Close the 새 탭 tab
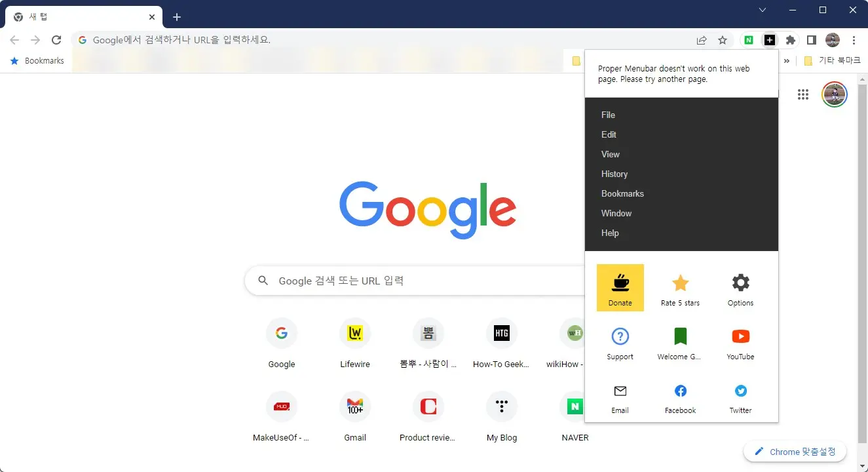 [152, 17]
